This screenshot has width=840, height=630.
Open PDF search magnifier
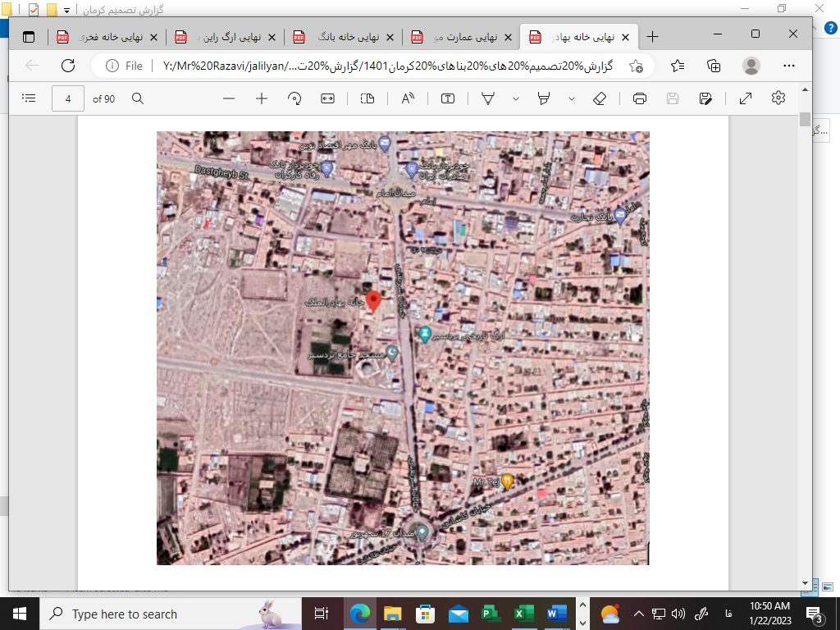pos(138,98)
